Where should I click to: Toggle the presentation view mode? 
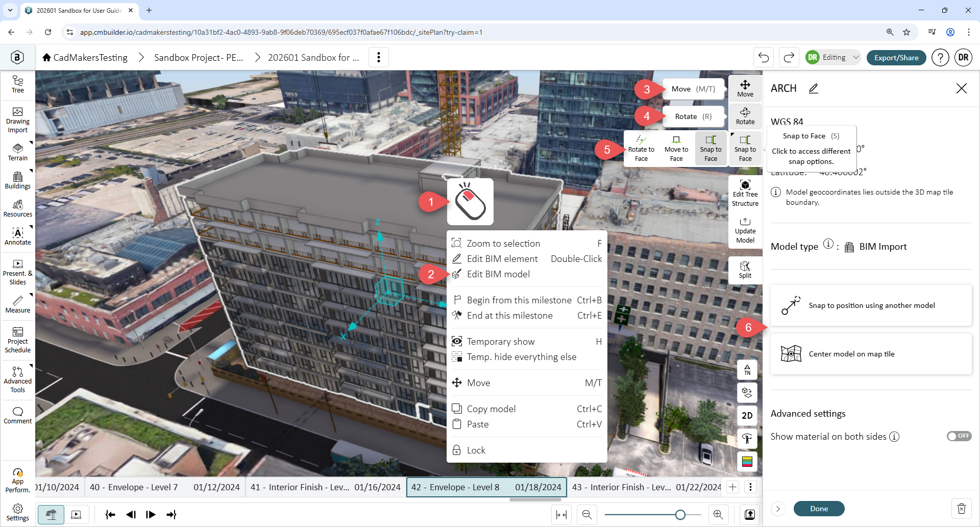tap(76, 515)
